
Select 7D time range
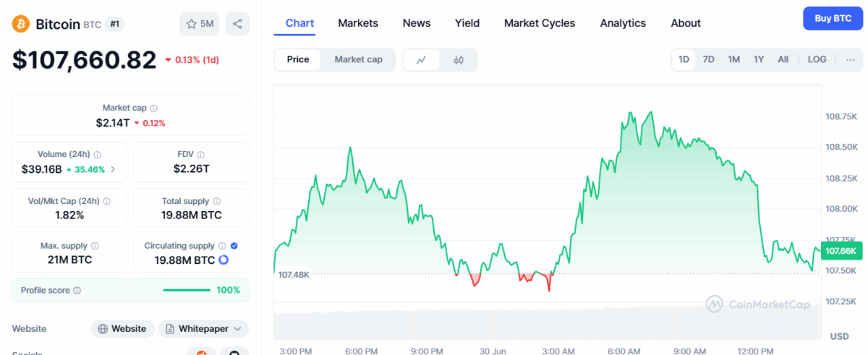(x=709, y=59)
